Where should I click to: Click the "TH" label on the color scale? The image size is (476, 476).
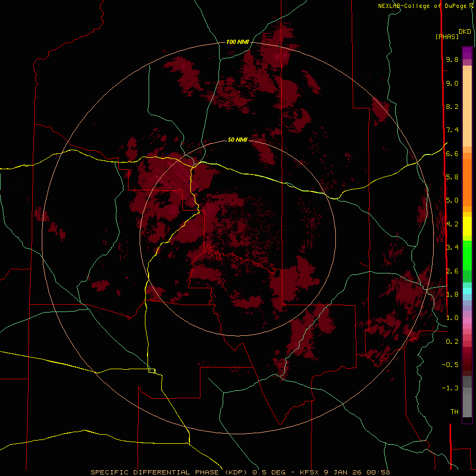tap(454, 412)
